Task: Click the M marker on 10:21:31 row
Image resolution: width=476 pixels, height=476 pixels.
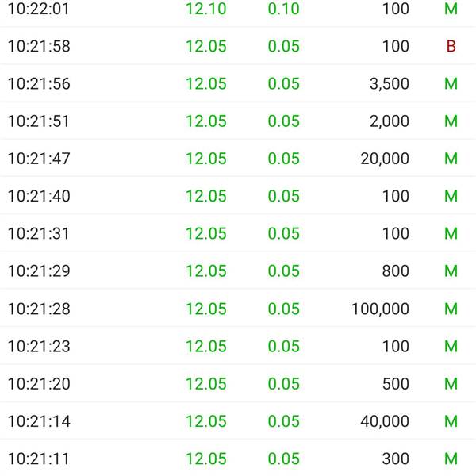Action: (x=451, y=233)
